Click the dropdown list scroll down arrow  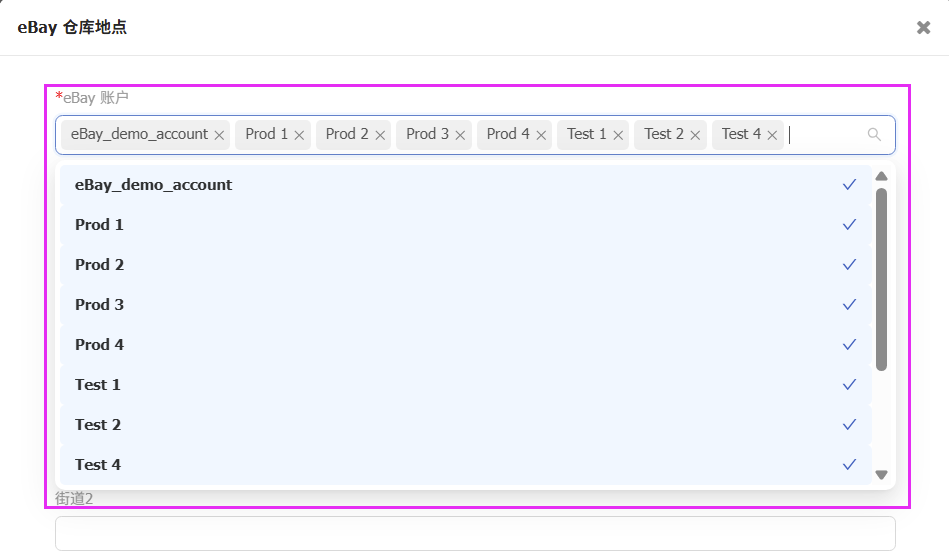click(881, 475)
